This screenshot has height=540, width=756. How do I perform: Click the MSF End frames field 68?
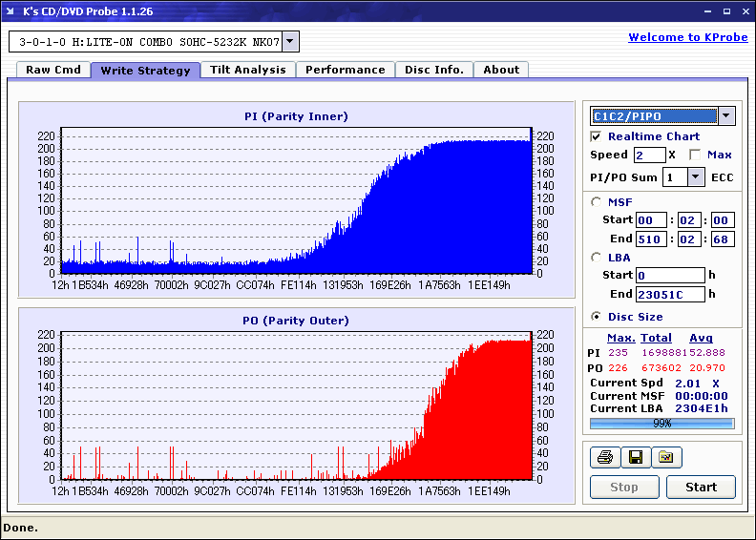pos(723,239)
